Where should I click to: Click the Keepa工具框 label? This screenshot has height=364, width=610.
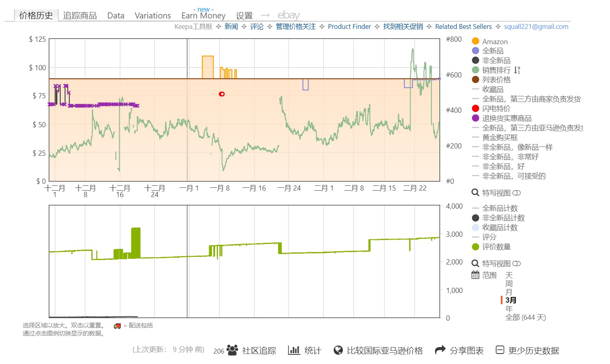pos(193,26)
